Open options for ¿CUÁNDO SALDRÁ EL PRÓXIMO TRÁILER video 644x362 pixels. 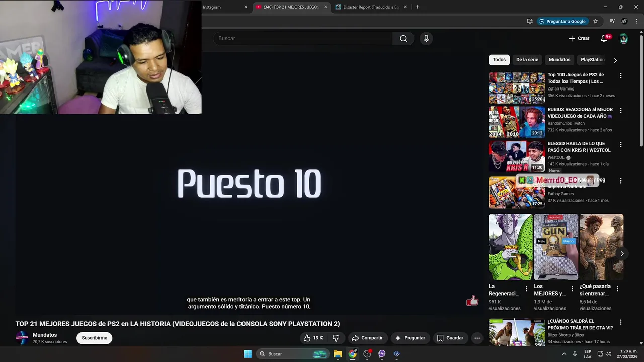tap(620, 322)
